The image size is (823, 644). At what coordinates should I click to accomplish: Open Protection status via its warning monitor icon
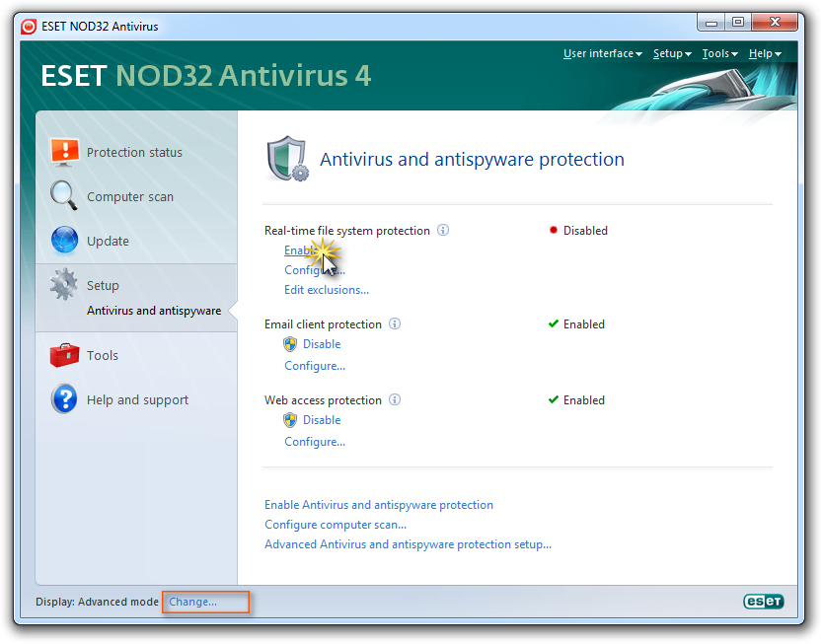click(x=64, y=152)
